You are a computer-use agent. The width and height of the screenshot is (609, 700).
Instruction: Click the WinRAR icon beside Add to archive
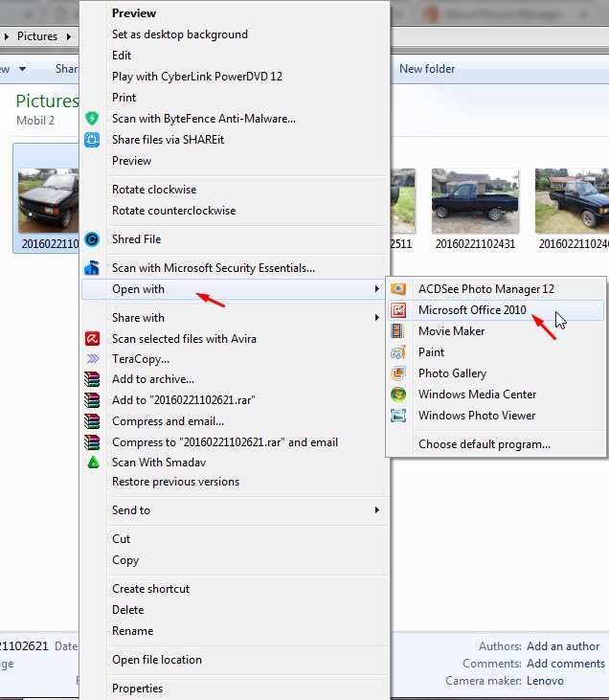pos(92,379)
